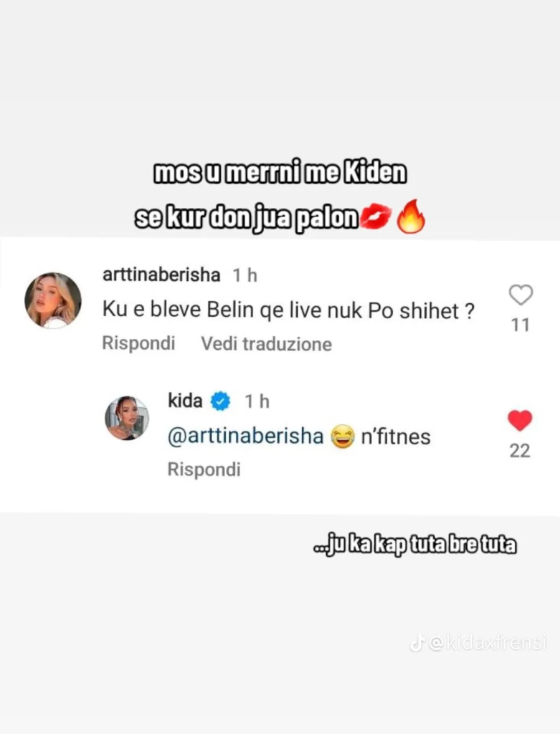This screenshot has height=734, width=560.
Task: Select the caption "ju ka kap tuta bre tuta"
Action: click(415, 545)
